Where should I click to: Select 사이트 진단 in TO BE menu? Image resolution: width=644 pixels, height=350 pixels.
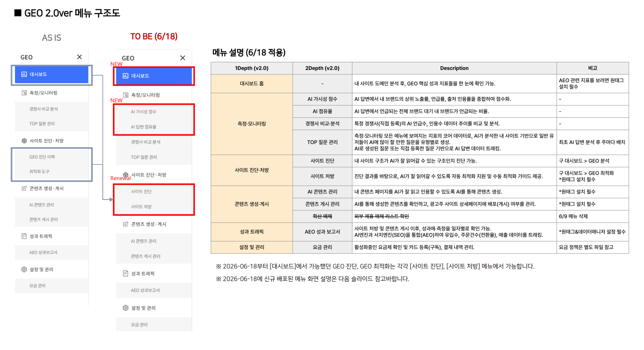(x=141, y=192)
